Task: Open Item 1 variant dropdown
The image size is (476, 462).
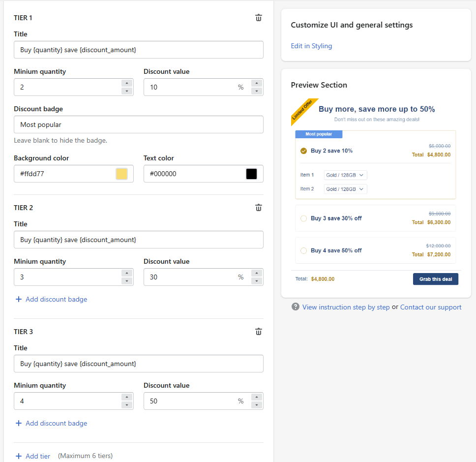Action: tap(346, 175)
